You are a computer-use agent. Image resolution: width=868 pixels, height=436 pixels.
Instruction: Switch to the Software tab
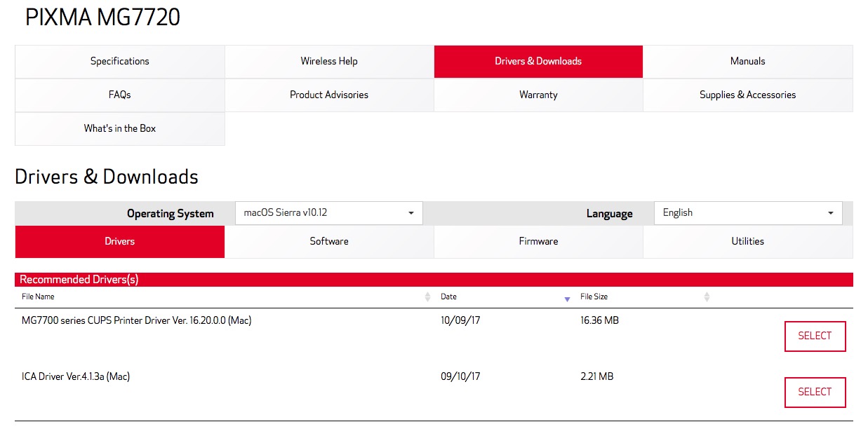point(328,241)
